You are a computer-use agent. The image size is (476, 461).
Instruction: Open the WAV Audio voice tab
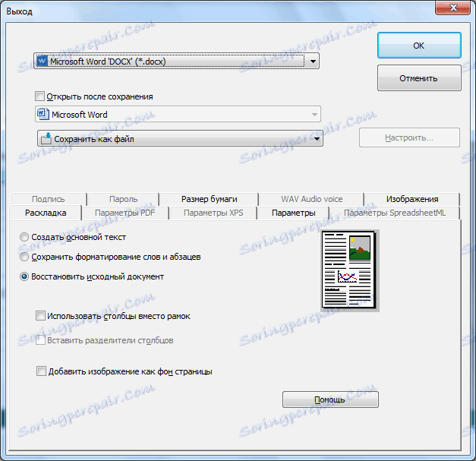pos(312,199)
